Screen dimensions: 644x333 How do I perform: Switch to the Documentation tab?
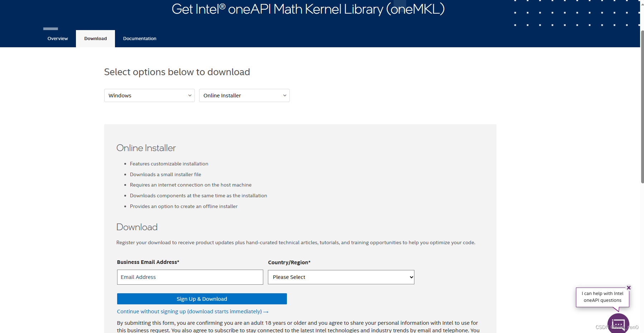click(139, 38)
